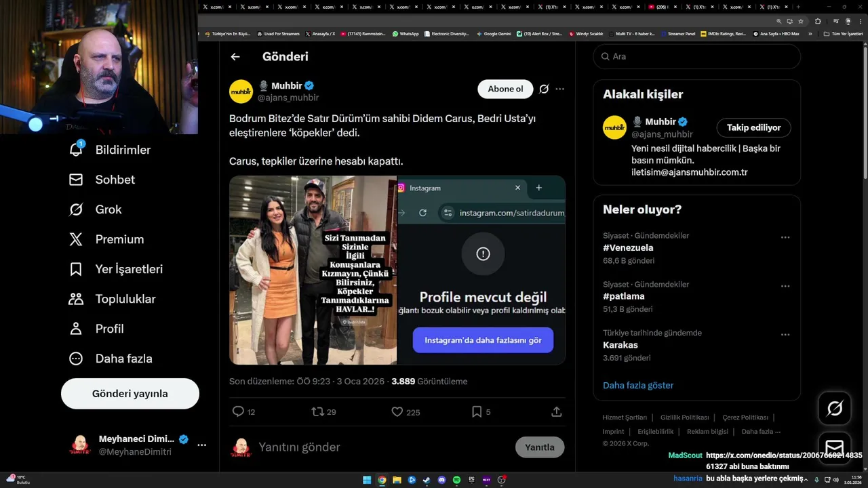Viewport: 868px width, 488px height.
Task: Open more options for #Venezuela trend
Action: [785, 237]
